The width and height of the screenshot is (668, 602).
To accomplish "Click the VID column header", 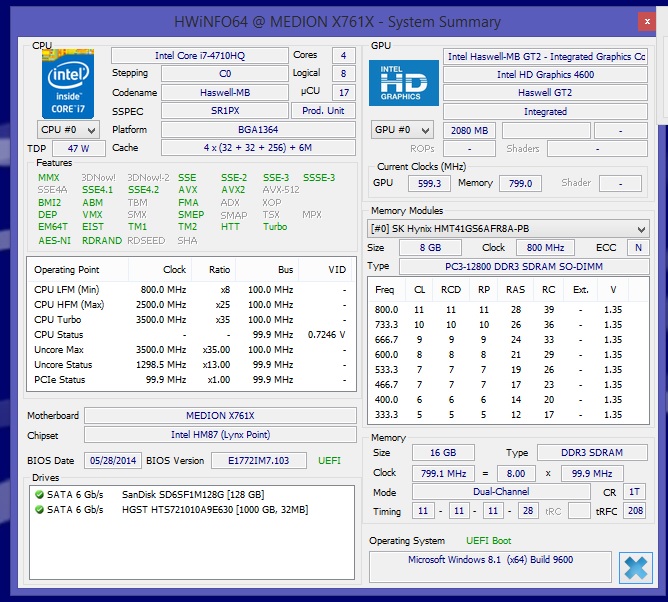I will tap(325, 270).
